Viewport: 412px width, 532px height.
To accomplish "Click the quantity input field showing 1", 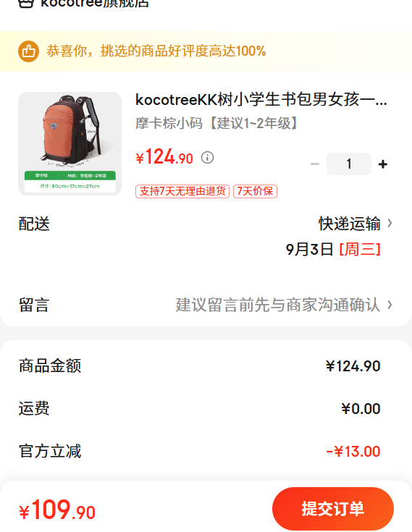I will click(x=349, y=164).
